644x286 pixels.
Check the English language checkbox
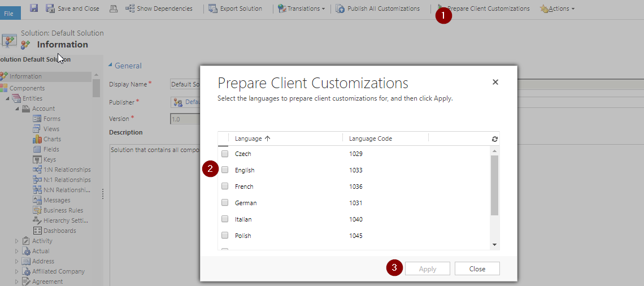click(225, 170)
